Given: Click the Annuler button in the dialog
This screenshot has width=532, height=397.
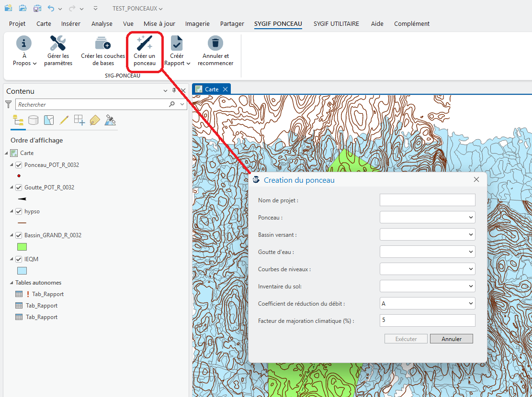Looking at the screenshot, I should pyautogui.click(x=451, y=339).
